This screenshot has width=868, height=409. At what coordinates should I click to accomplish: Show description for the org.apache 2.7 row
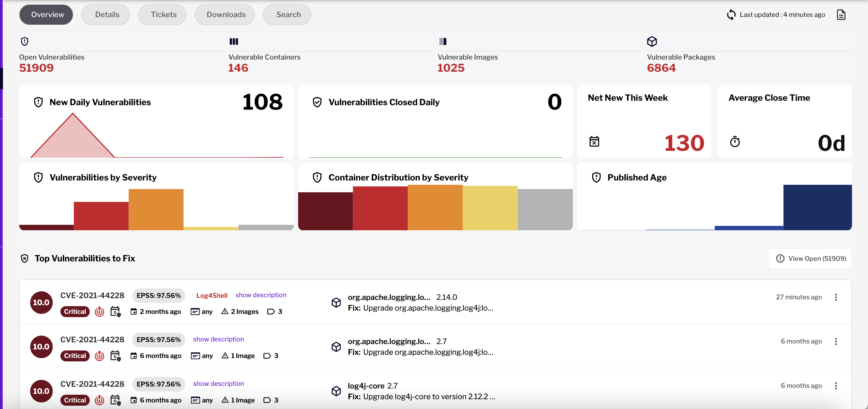[x=218, y=339]
